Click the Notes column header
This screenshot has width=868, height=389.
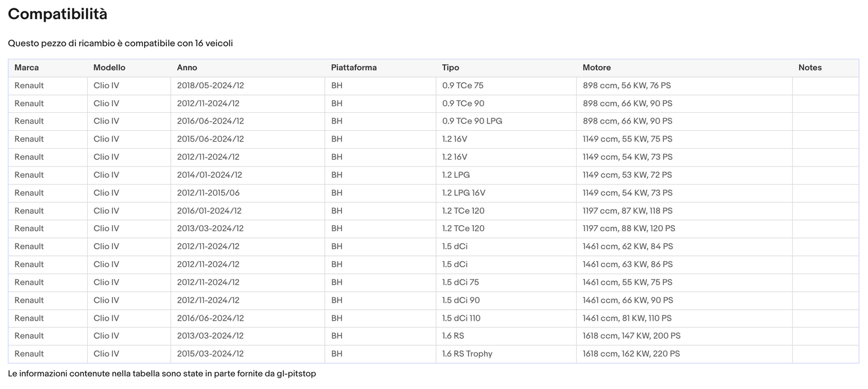pos(810,68)
